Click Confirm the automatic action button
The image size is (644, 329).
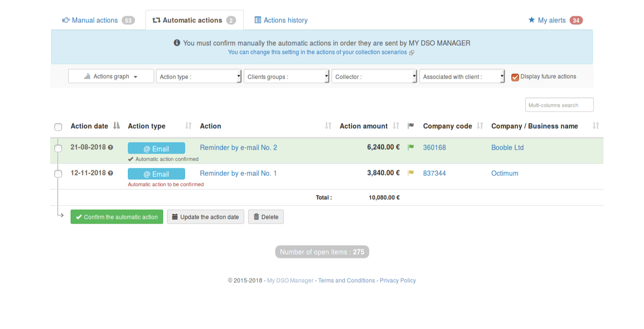tap(117, 217)
